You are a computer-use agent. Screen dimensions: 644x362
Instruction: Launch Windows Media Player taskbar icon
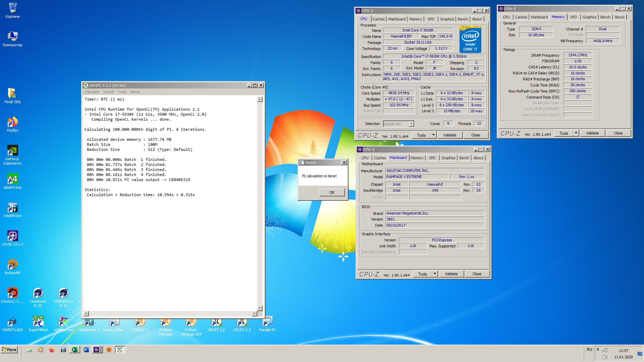point(41,350)
